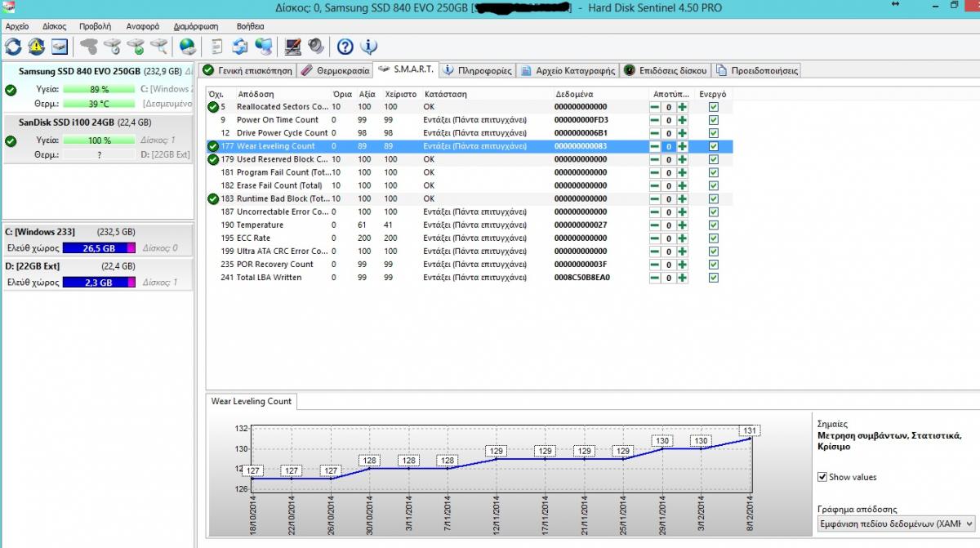The width and height of the screenshot is (980, 548).
Task: Click the networked computers toolbar icon
Action: coord(264,47)
